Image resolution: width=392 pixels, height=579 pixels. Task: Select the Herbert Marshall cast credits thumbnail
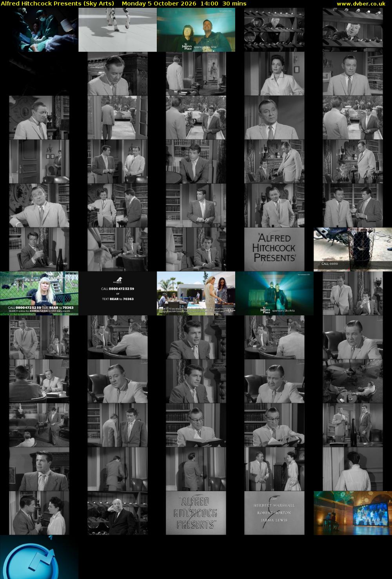pyautogui.click(x=274, y=513)
